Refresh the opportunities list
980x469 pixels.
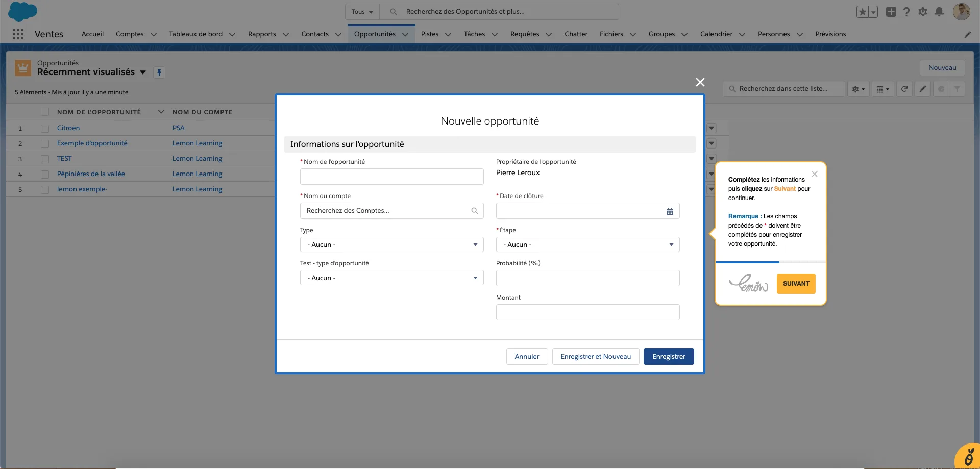904,89
